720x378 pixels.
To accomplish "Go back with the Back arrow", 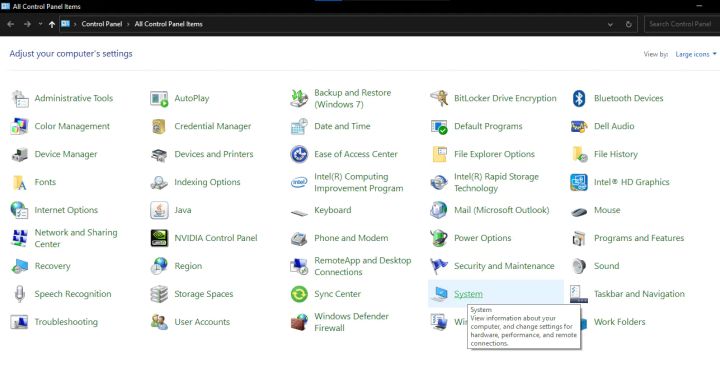I will (x=11, y=24).
